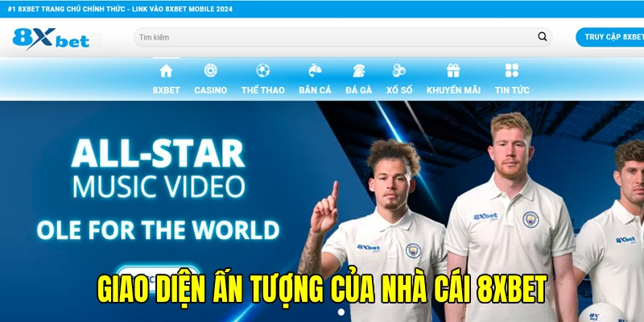
Task: Click the gift box promotion icon
Action: coord(453,70)
